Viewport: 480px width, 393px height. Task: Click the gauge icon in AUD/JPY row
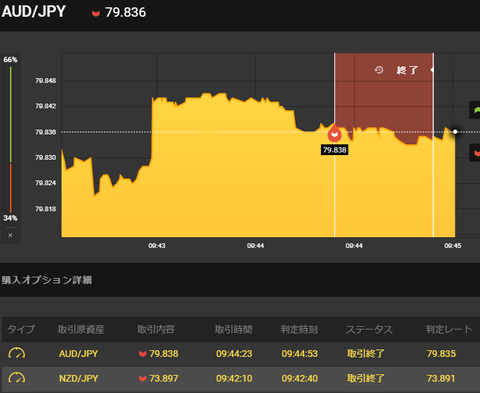[17, 353]
